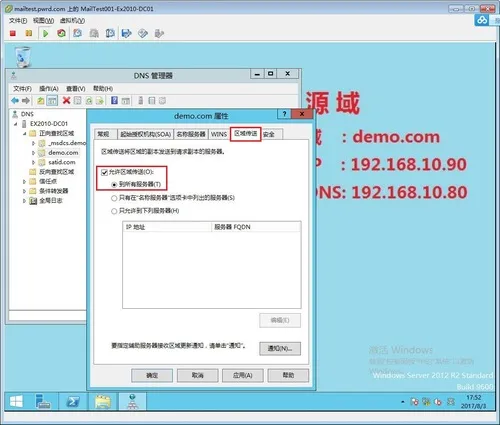Toggle the show/hide console tree icon
Screen dimensions: 500x425
52,100
